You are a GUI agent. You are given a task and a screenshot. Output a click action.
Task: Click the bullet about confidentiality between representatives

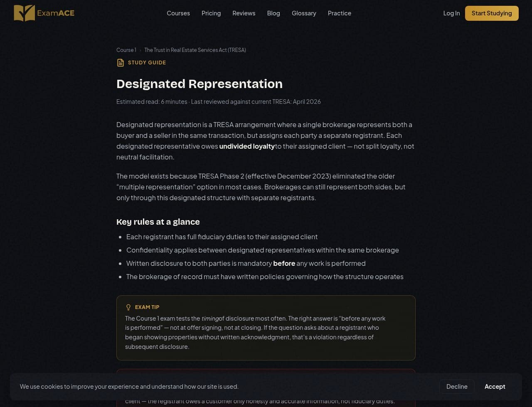point(263,250)
